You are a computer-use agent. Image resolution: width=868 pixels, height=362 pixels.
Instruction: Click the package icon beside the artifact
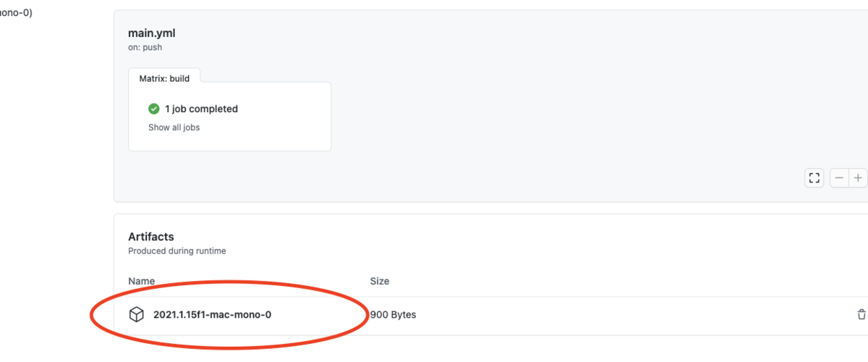coord(136,314)
